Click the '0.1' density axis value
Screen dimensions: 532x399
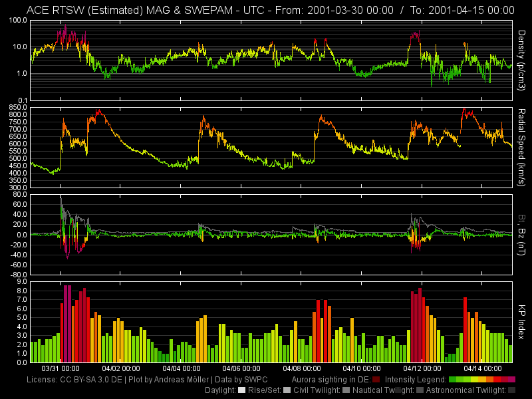[22, 100]
